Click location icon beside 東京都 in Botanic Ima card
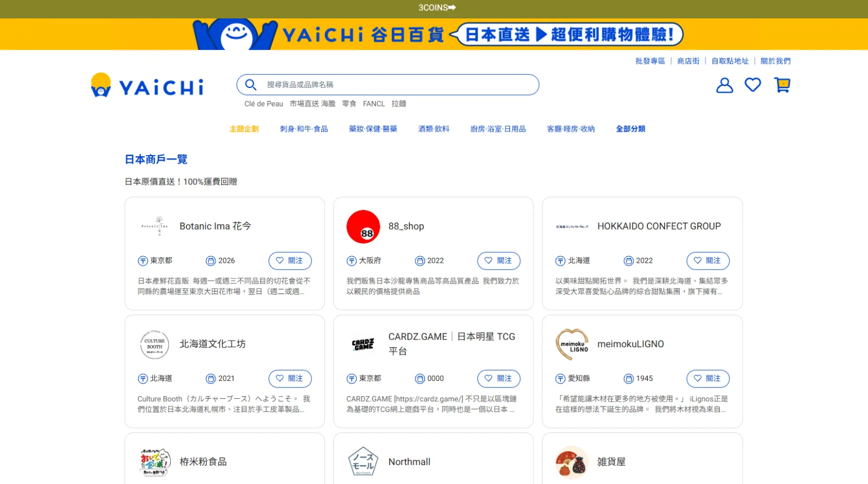Image resolution: width=868 pixels, height=484 pixels. [143, 261]
